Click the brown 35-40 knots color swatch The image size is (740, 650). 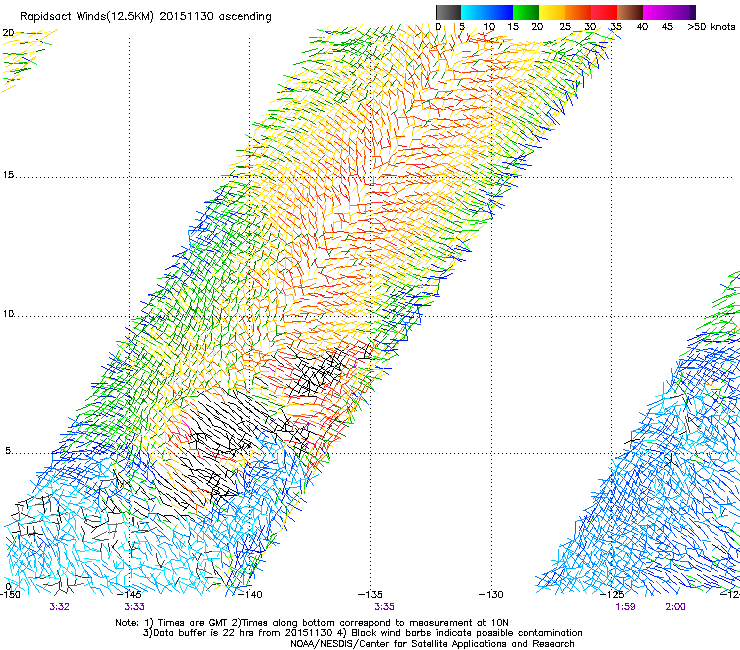[630, 12]
